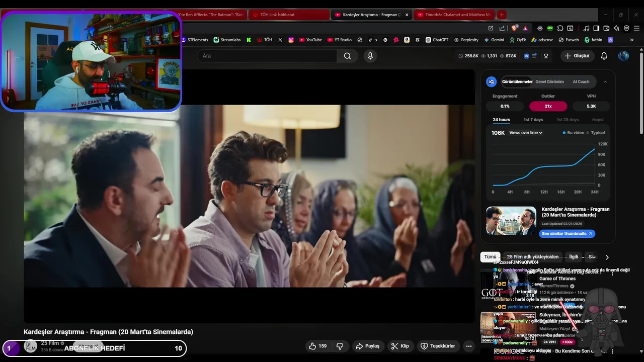644x362 pixels.
Task: Click the Klip button
Action: pos(400,346)
